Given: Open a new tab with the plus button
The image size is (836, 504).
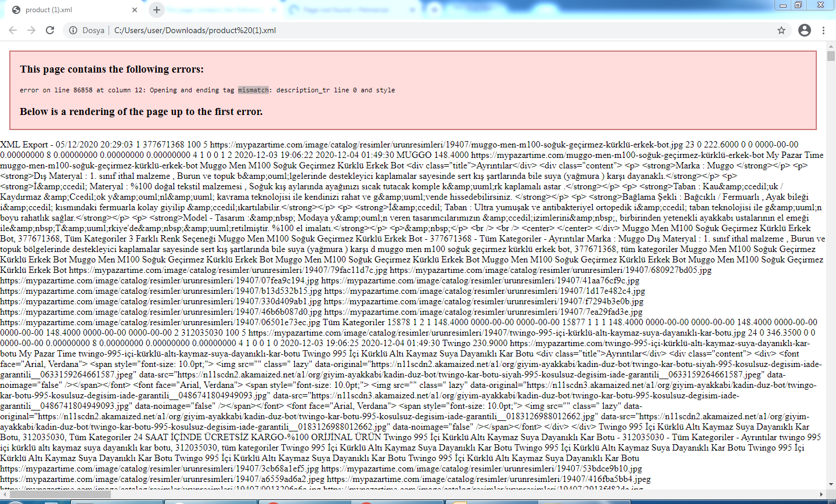Looking at the screenshot, I should pos(157,9).
